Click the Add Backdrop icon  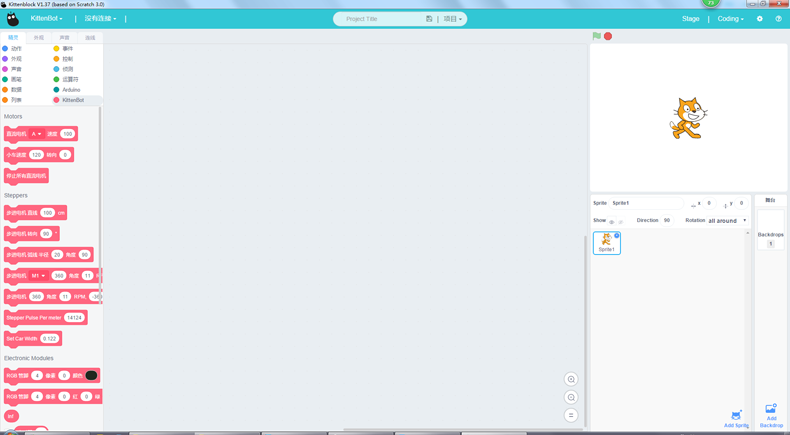[x=771, y=409]
